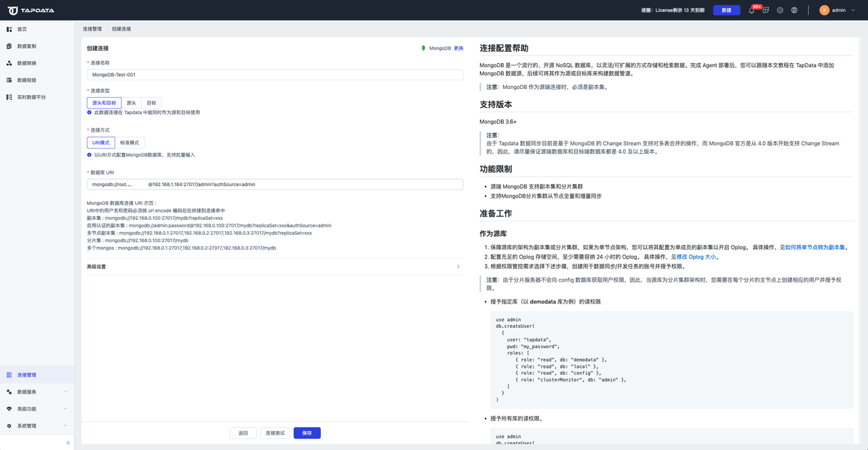Click the 连接测试 button
Viewport: 868px width, 450px height.
275,433
